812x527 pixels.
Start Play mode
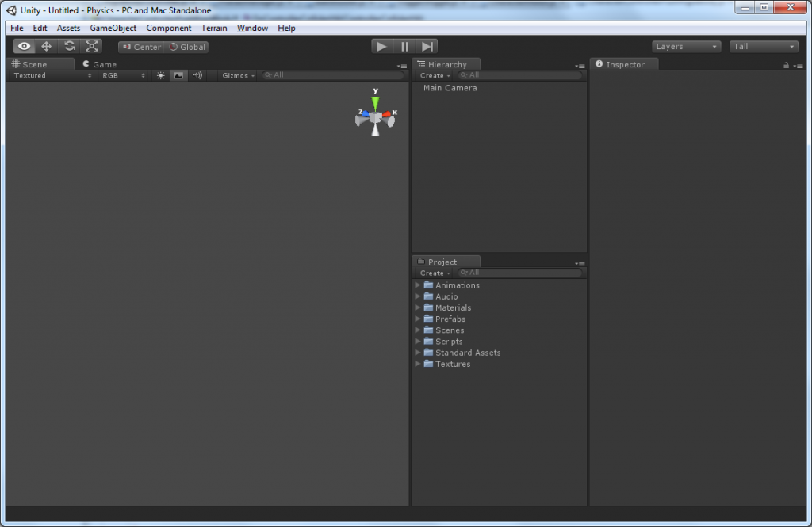click(381, 47)
